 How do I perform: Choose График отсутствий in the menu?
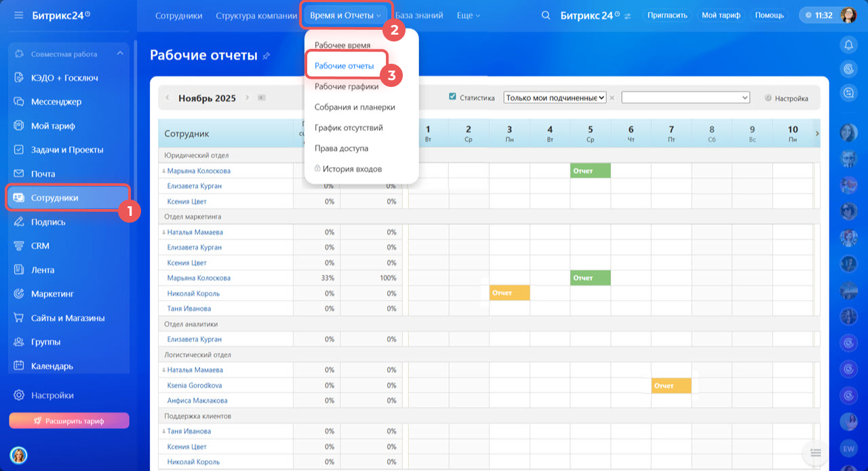point(349,128)
